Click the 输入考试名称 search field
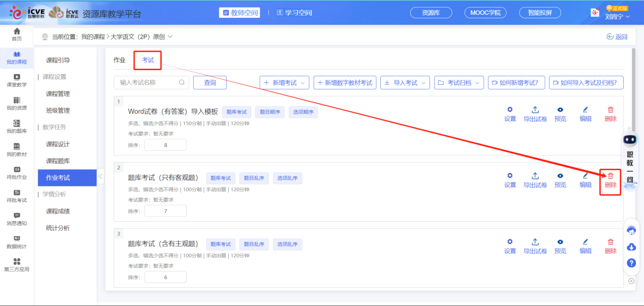This screenshot has height=306, width=644. click(x=147, y=82)
